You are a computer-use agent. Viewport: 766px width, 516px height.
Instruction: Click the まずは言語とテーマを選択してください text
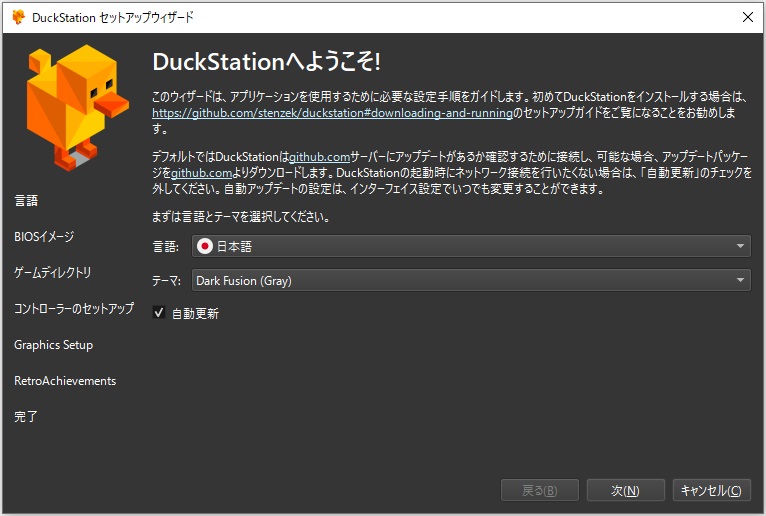tap(240, 216)
